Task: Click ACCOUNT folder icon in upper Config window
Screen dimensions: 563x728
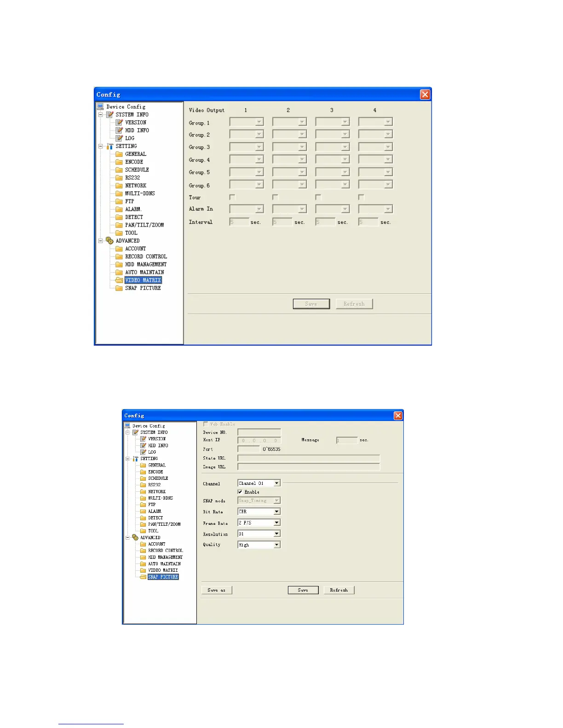Action: (119, 248)
